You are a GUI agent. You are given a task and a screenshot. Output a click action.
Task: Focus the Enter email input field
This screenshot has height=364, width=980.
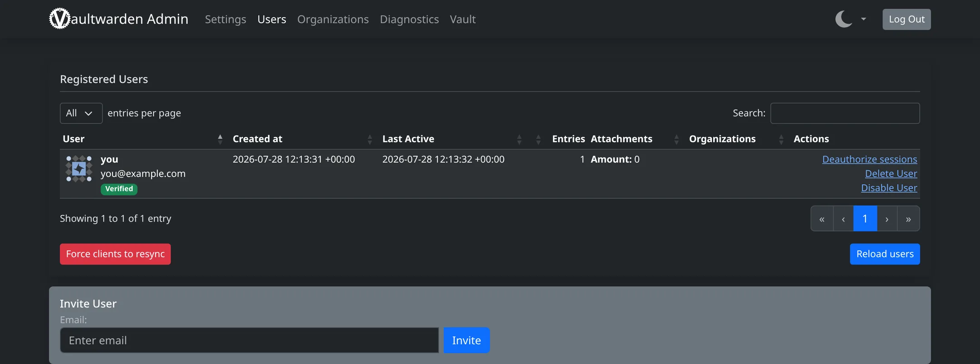pyautogui.click(x=249, y=340)
